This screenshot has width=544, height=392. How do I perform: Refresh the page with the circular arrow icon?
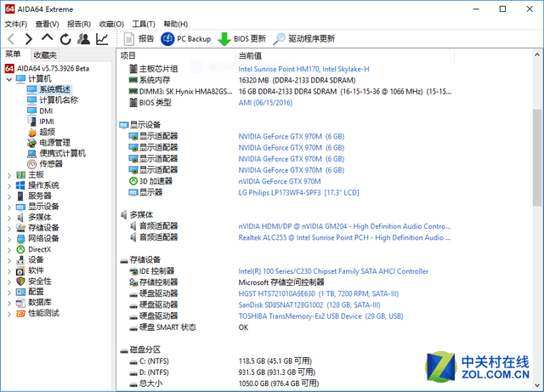(65, 39)
